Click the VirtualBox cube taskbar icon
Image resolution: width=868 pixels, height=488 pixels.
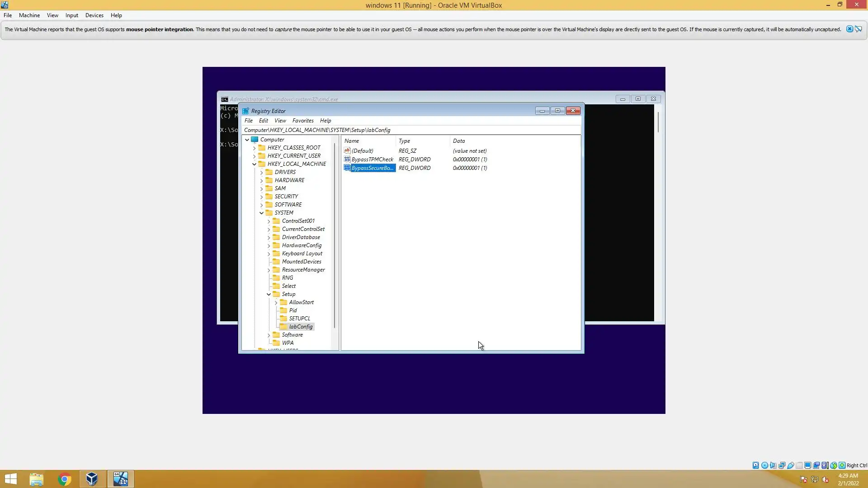point(92,479)
